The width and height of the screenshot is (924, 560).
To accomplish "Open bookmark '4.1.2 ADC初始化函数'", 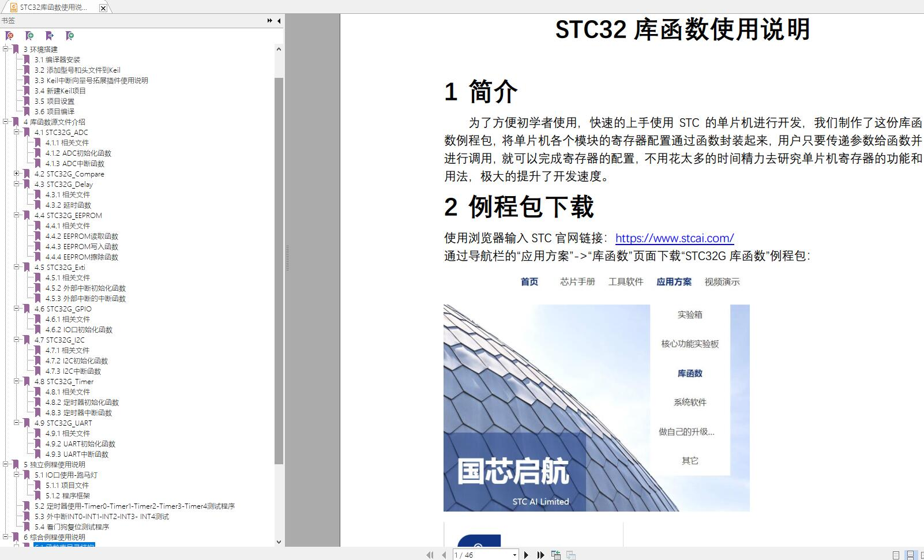I will (x=78, y=153).
